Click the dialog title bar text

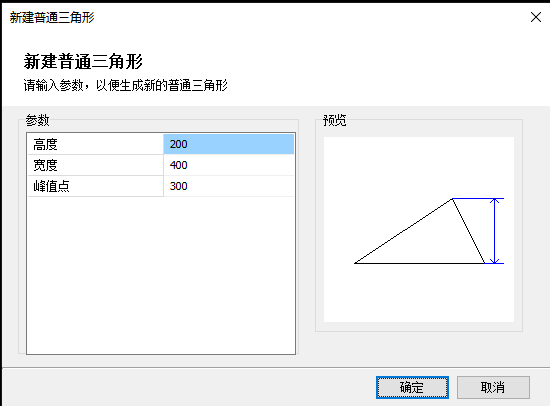52,17
